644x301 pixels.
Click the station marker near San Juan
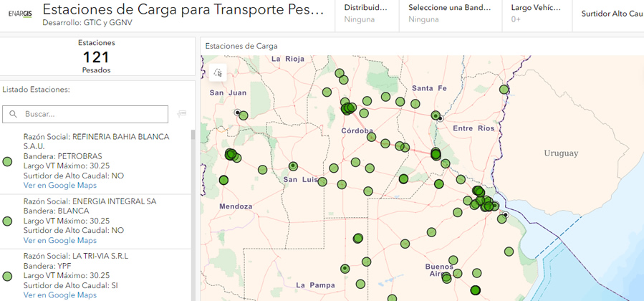point(243,115)
